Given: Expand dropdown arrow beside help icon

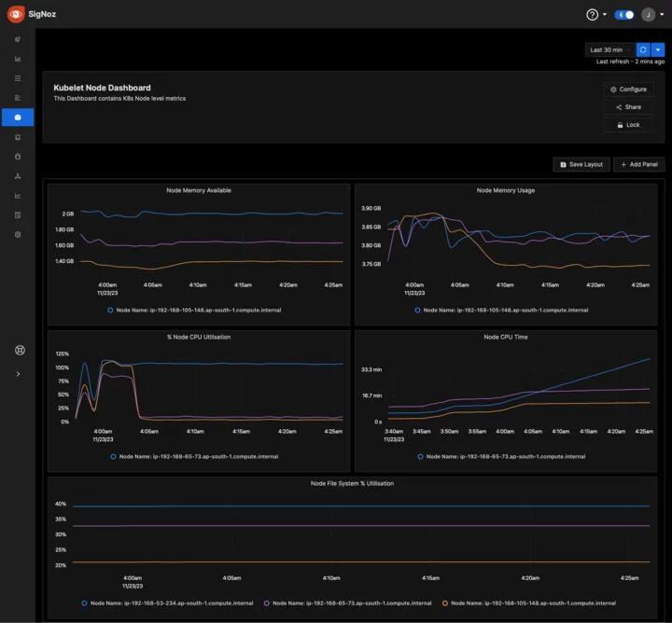Looking at the screenshot, I should click(605, 15).
